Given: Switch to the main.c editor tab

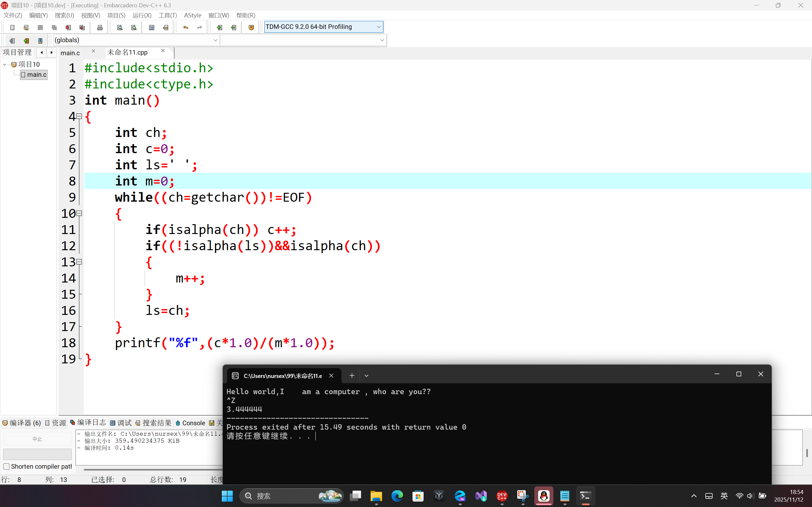Looking at the screenshot, I should point(70,53).
